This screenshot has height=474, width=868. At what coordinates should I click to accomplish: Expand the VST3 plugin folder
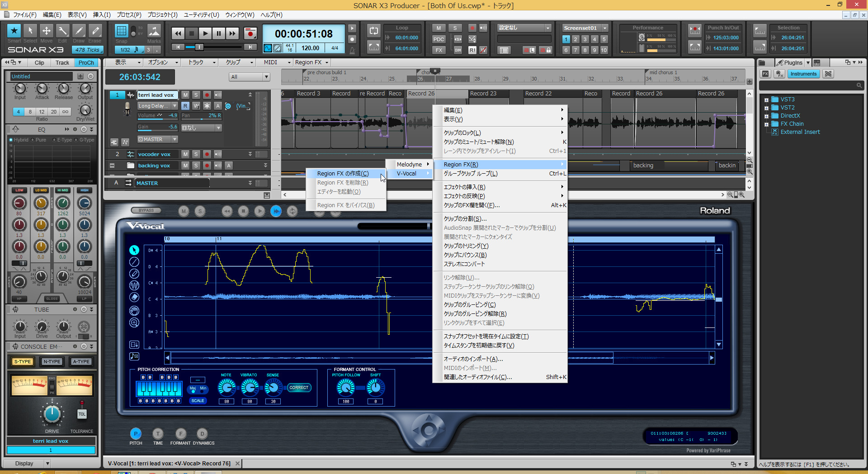point(766,100)
